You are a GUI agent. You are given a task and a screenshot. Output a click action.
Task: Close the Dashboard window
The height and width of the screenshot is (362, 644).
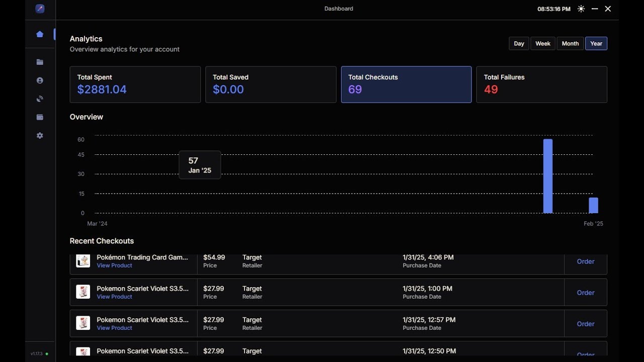[608, 9]
